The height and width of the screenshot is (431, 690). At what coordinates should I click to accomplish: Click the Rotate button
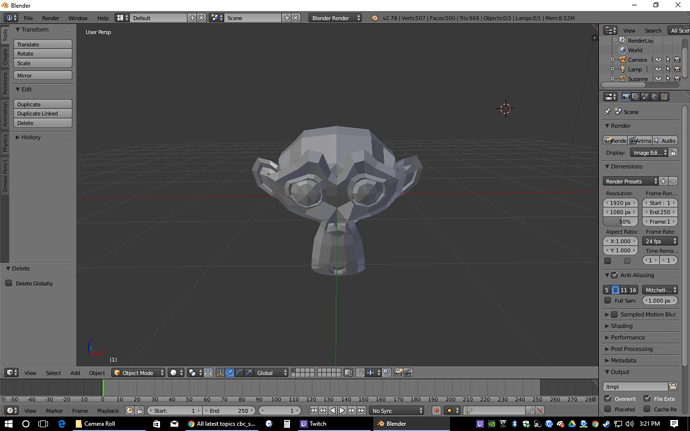point(43,53)
